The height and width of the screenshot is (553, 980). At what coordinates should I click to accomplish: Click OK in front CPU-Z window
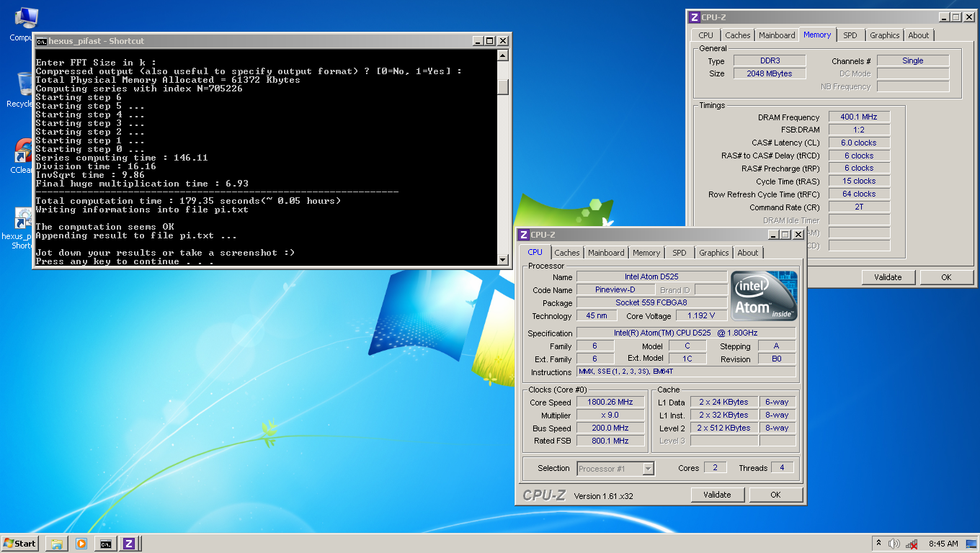point(775,495)
